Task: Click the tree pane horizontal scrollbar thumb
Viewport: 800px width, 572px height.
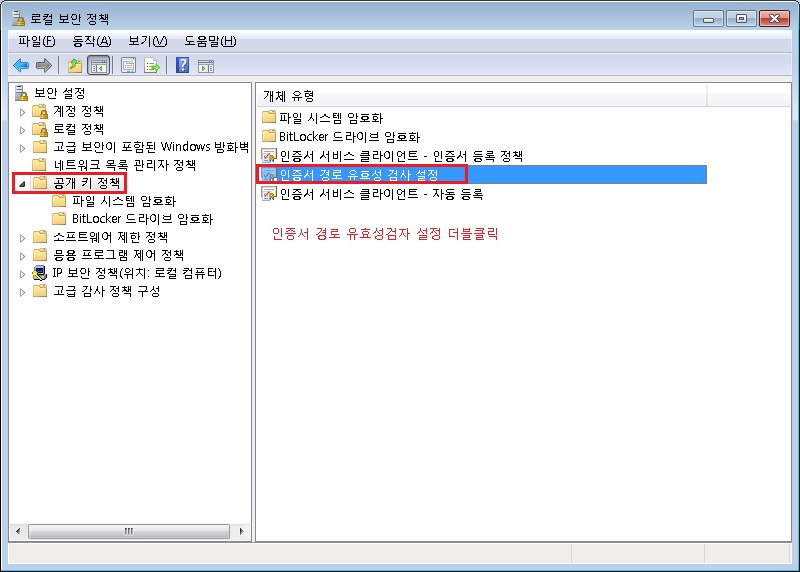Action: click(129, 531)
